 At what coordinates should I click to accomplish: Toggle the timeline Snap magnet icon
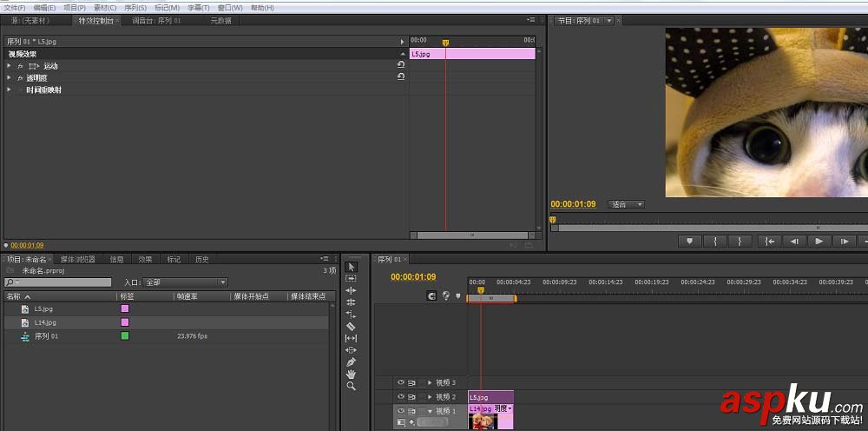pyautogui.click(x=431, y=295)
